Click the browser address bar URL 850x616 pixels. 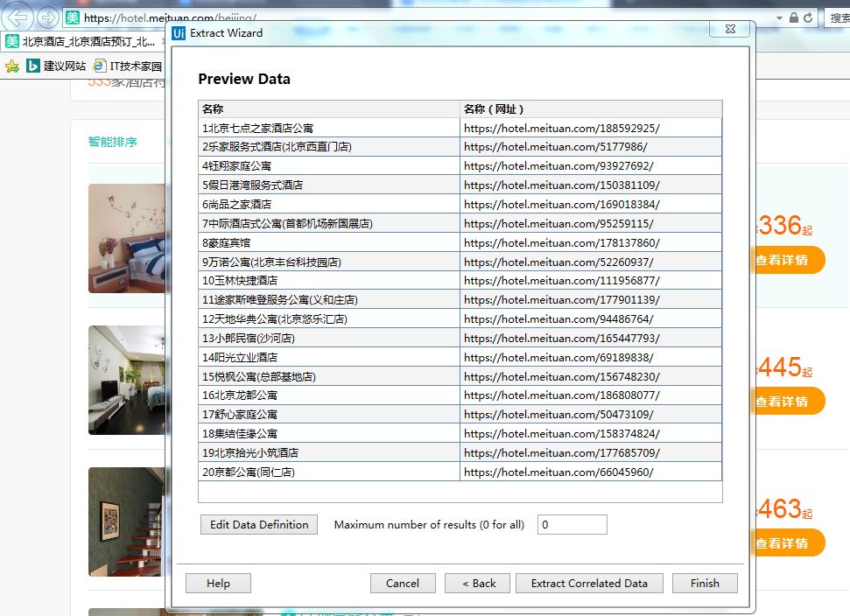(x=170, y=17)
